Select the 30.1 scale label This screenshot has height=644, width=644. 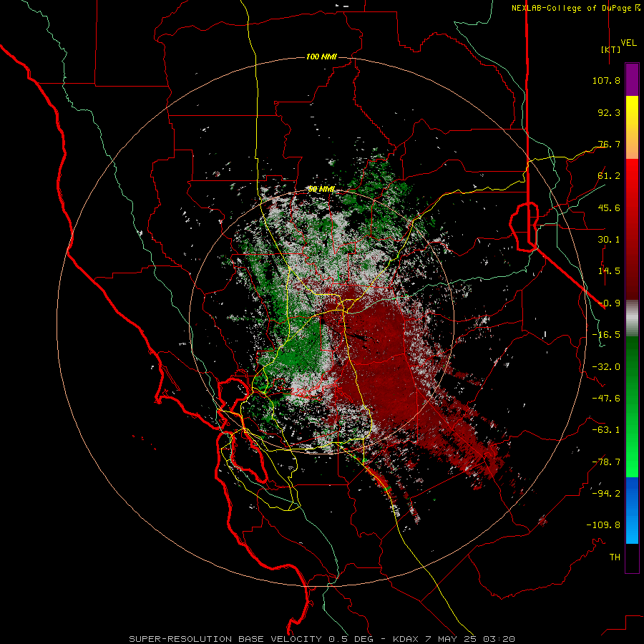tap(609, 240)
